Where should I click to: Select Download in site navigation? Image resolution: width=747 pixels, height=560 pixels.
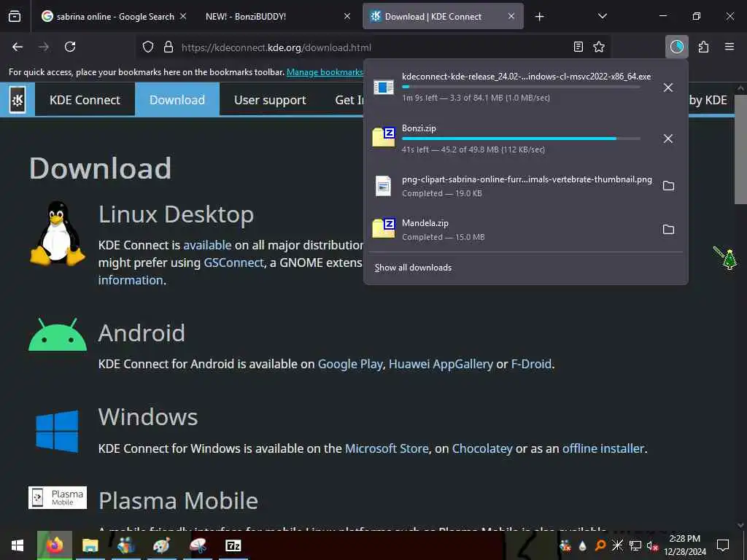(177, 100)
